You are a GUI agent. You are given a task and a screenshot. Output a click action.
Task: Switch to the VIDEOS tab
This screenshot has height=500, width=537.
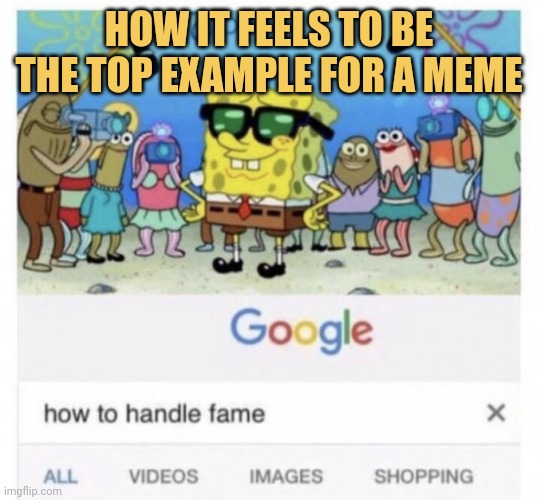(x=163, y=476)
